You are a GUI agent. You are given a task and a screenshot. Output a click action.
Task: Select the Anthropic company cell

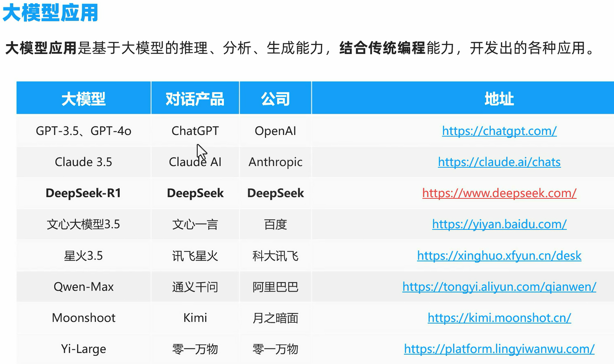(275, 162)
